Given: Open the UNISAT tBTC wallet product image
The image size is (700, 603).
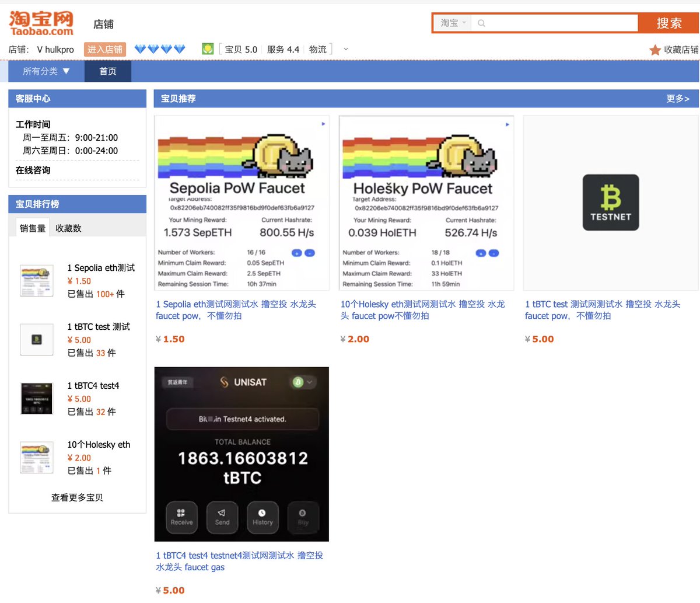Looking at the screenshot, I should 242,454.
